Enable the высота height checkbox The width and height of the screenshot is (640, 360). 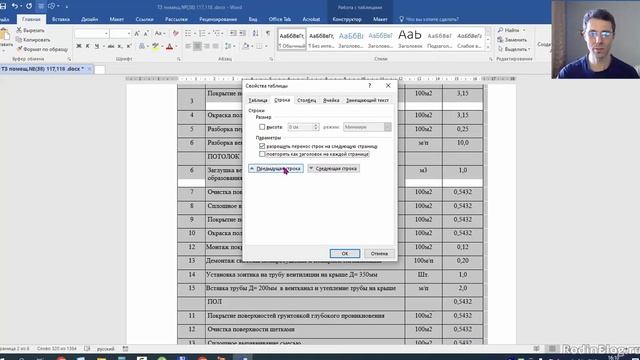click(x=262, y=127)
